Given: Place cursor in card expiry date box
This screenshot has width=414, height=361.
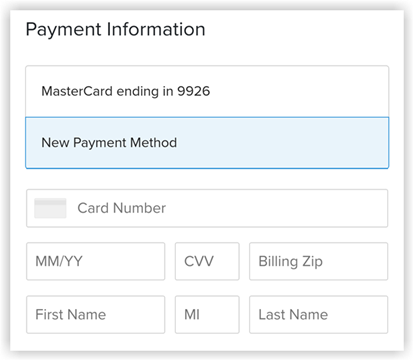Looking at the screenshot, I should 96,261.
